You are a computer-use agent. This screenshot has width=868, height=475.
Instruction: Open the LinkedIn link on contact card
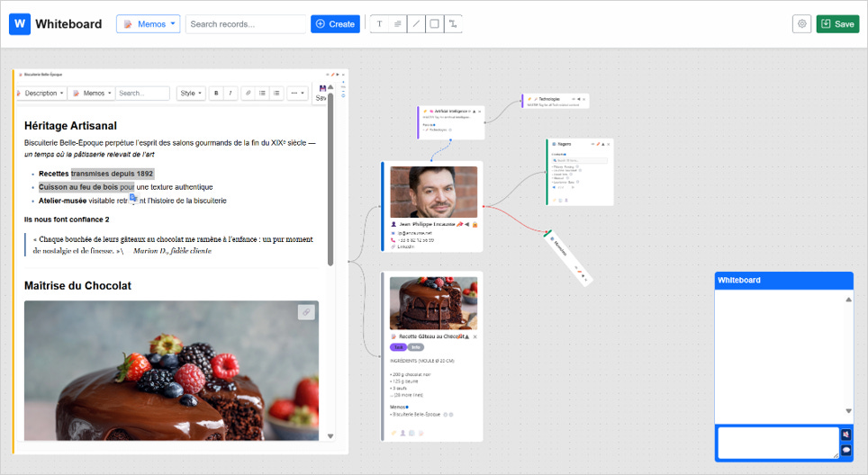coord(406,246)
